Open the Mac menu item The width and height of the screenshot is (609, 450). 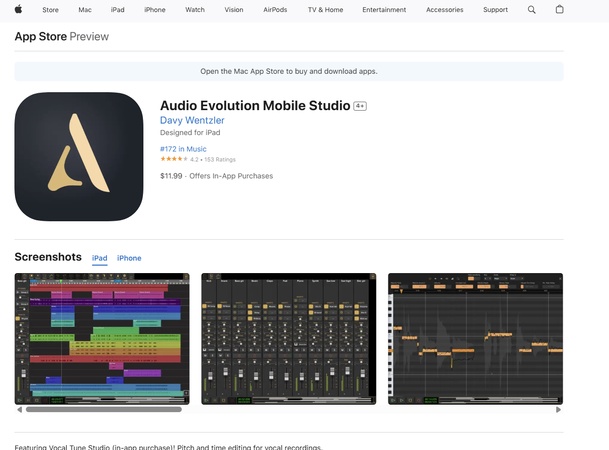[85, 10]
